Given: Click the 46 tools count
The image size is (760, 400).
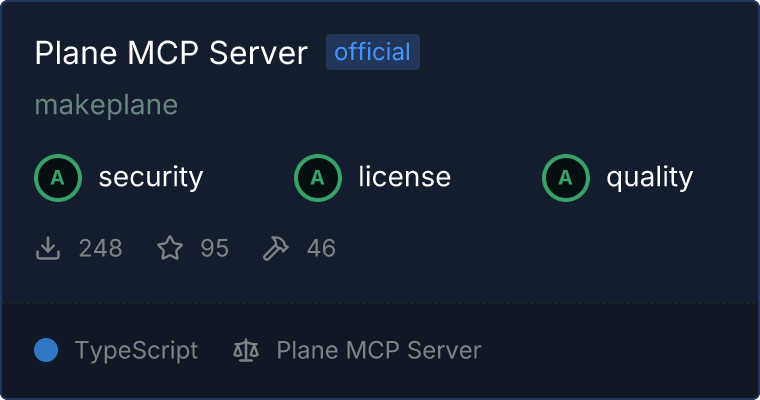Looking at the screenshot, I should pyautogui.click(x=321, y=248).
